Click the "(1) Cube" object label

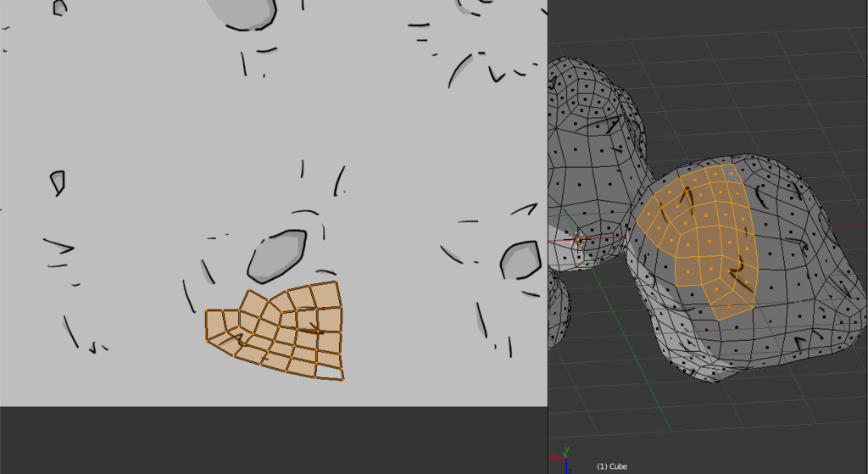[612, 466]
